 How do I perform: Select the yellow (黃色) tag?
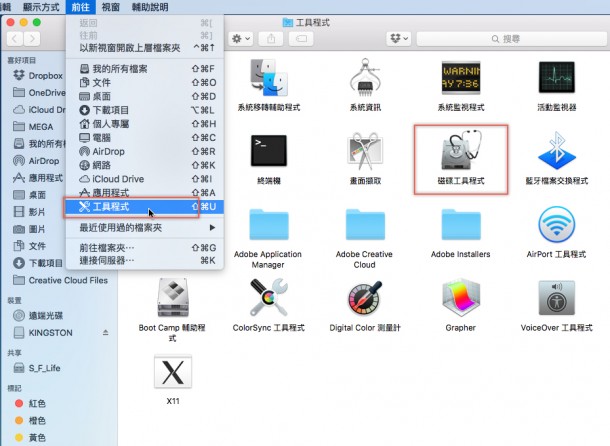(30, 438)
